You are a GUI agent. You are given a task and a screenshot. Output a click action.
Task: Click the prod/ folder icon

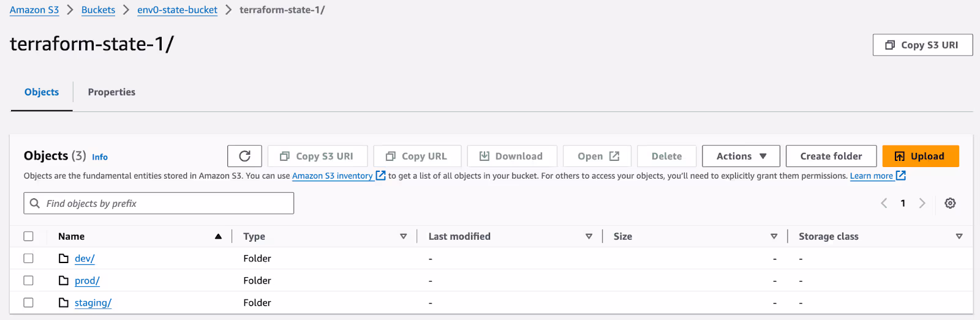pyautogui.click(x=64, y=280)
